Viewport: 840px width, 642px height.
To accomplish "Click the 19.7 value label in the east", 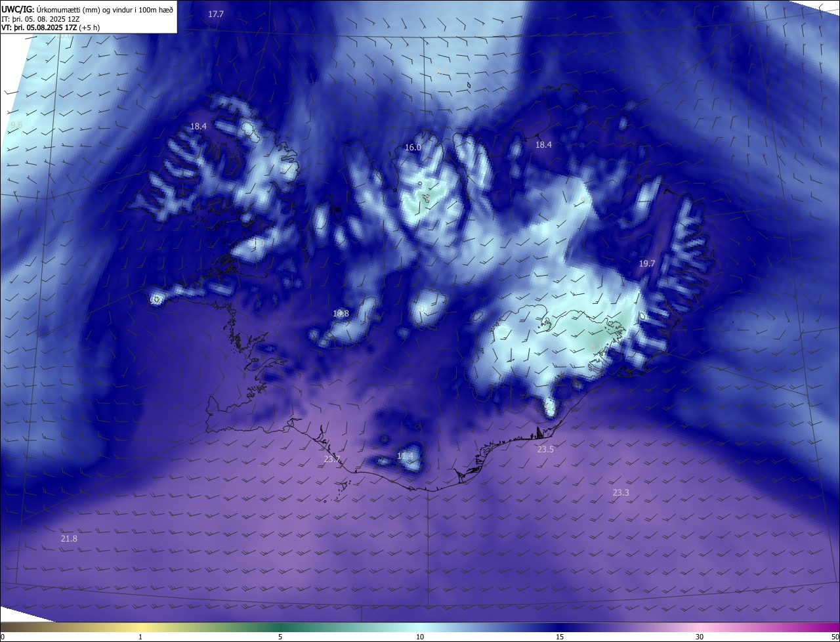I will click(x=647, y=264).
